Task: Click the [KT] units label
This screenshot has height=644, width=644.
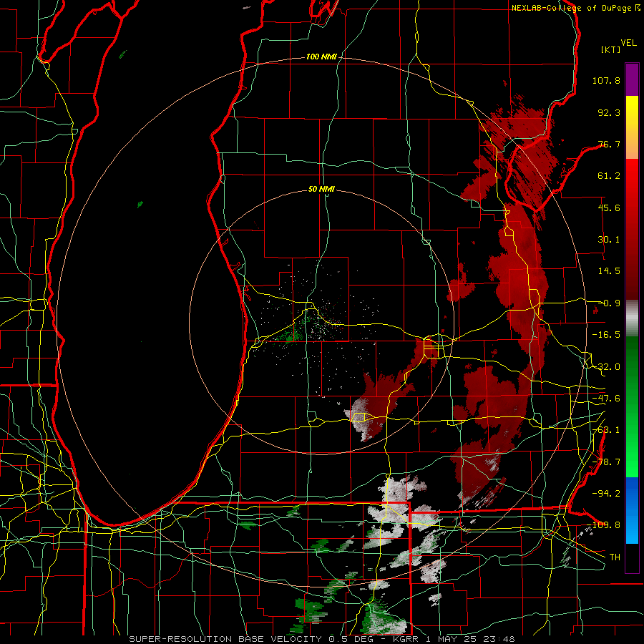Action: click(611, 49)
